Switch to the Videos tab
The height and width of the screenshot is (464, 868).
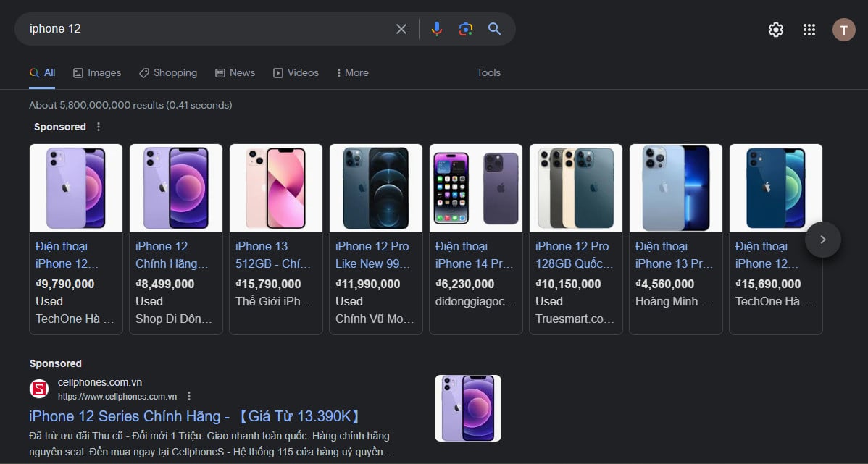(x=296, y=73)
